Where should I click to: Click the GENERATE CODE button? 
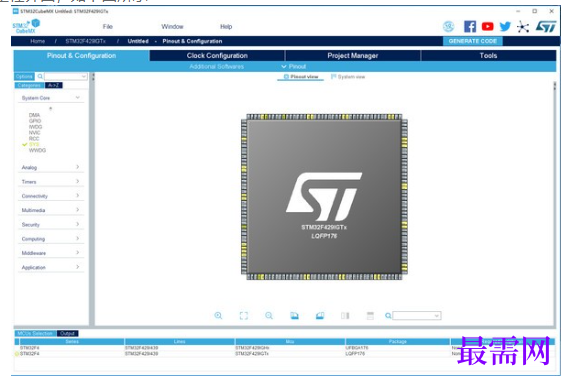(x=473, y=41)
